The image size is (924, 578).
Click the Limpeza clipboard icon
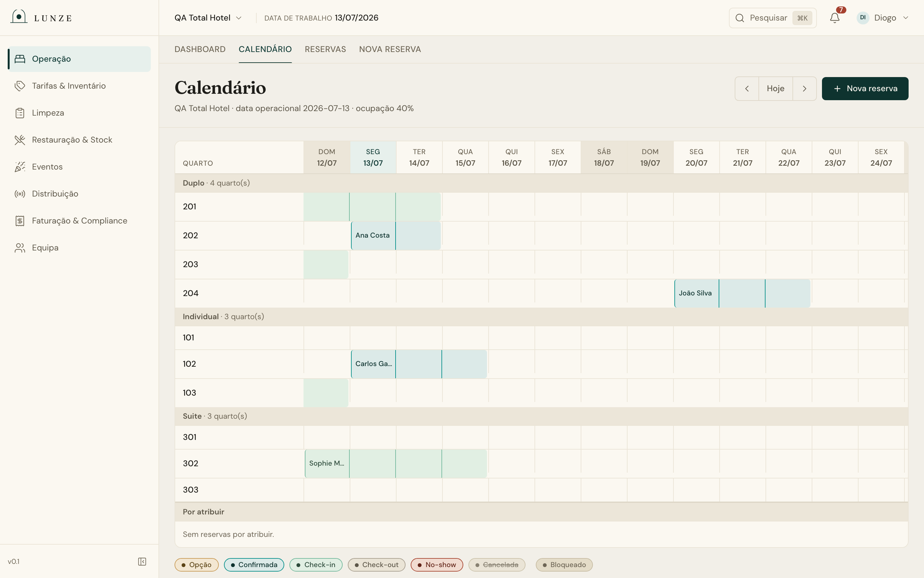point(20,113)
